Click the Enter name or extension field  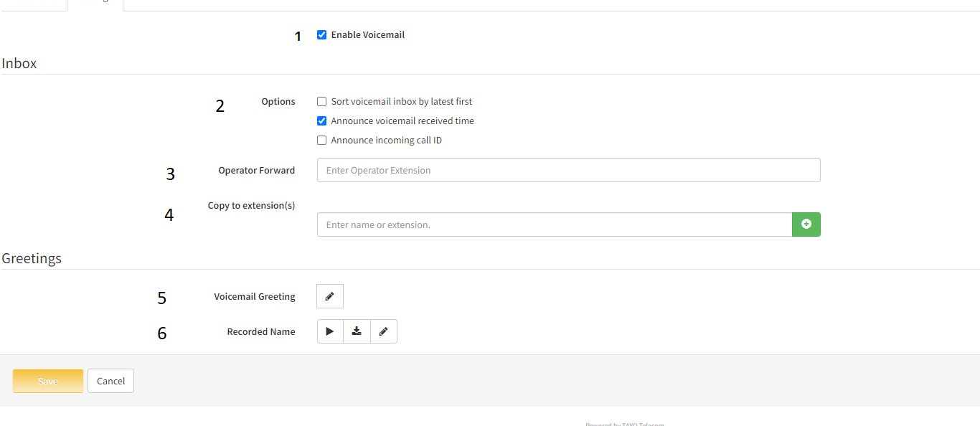[x=554, y=224]
